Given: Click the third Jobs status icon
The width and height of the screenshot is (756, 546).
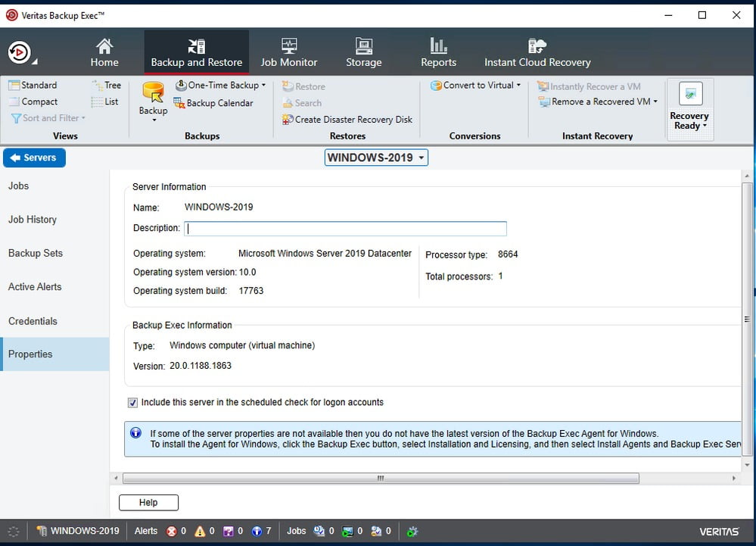Looking at the screenshot, I should 376,532.
